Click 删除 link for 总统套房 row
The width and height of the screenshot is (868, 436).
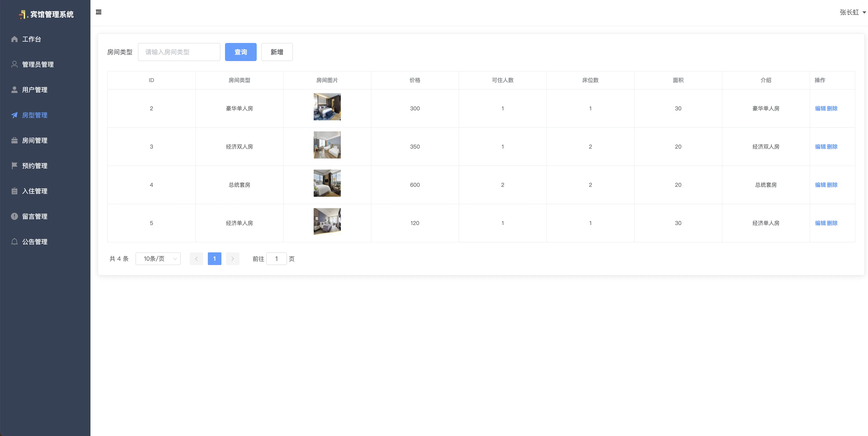832,185
